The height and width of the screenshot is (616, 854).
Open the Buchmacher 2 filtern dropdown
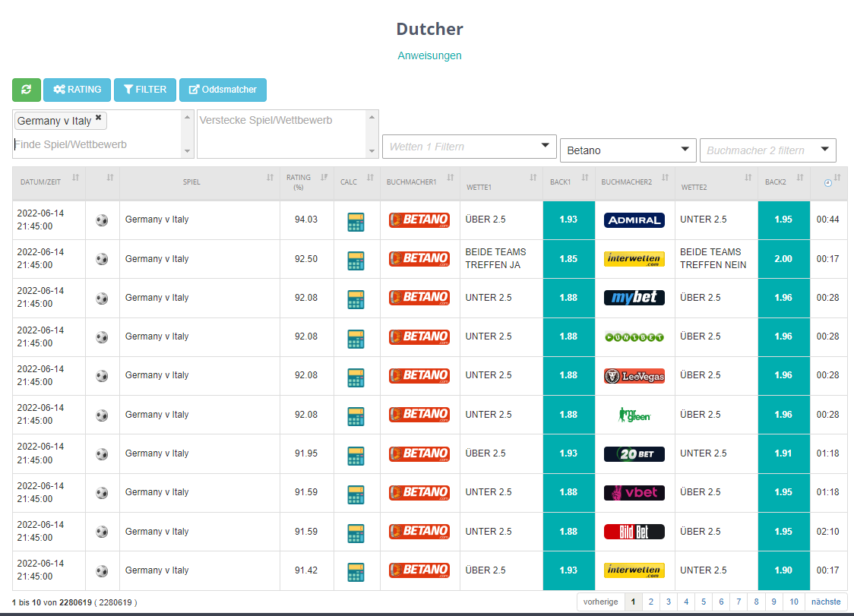[x=767, y=150]
